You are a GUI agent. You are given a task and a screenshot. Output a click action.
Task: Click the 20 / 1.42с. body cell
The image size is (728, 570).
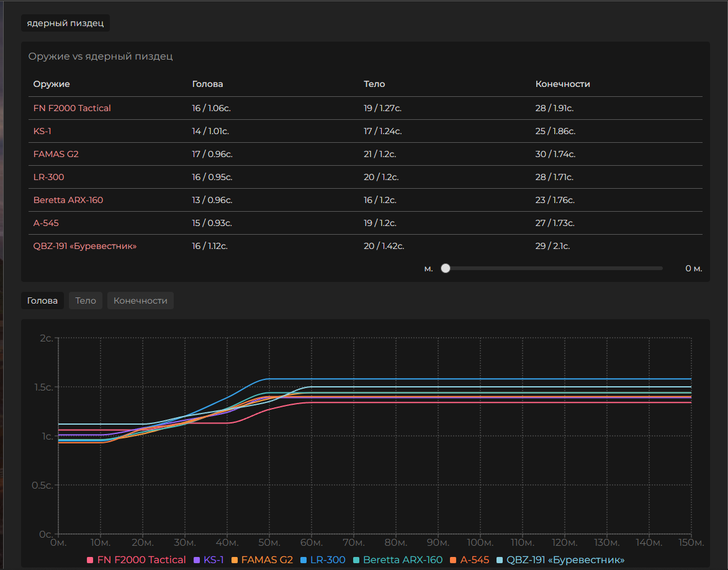pyautogui.click(x=384, y=246)
